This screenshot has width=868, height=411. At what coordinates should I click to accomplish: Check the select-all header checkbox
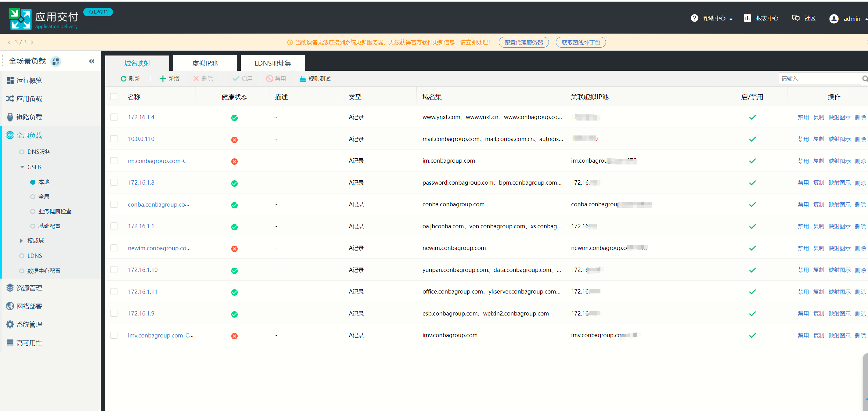coord(114,97)
